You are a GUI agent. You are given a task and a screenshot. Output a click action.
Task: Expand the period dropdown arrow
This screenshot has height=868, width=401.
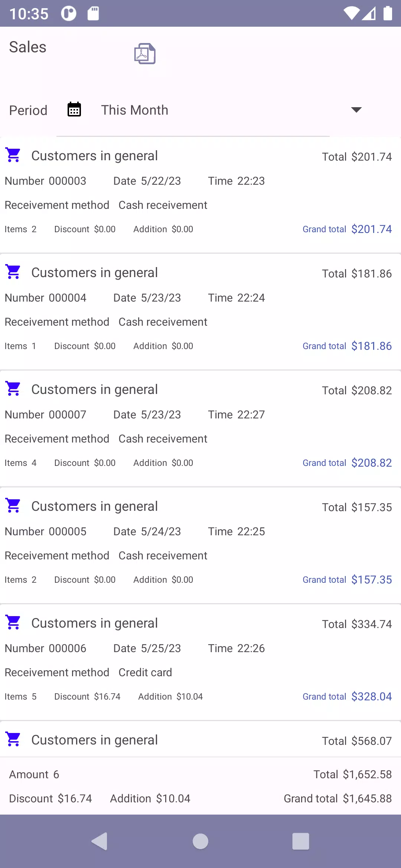tap(356, 110)
